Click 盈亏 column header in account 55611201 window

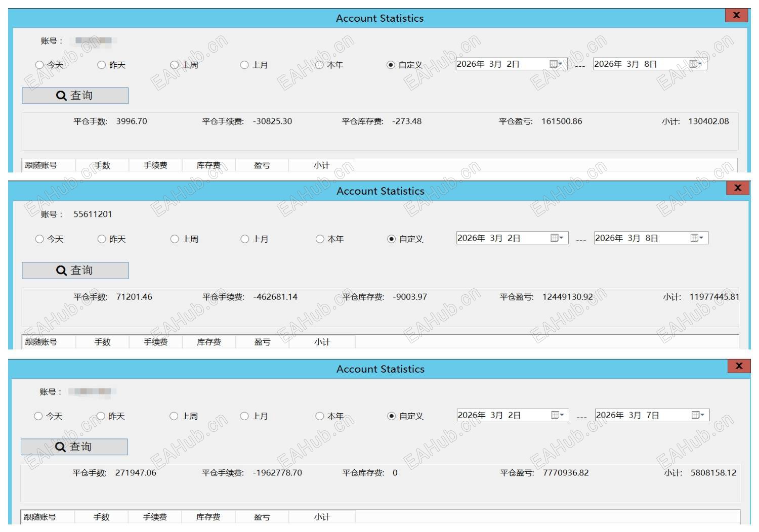click(262, 342)
